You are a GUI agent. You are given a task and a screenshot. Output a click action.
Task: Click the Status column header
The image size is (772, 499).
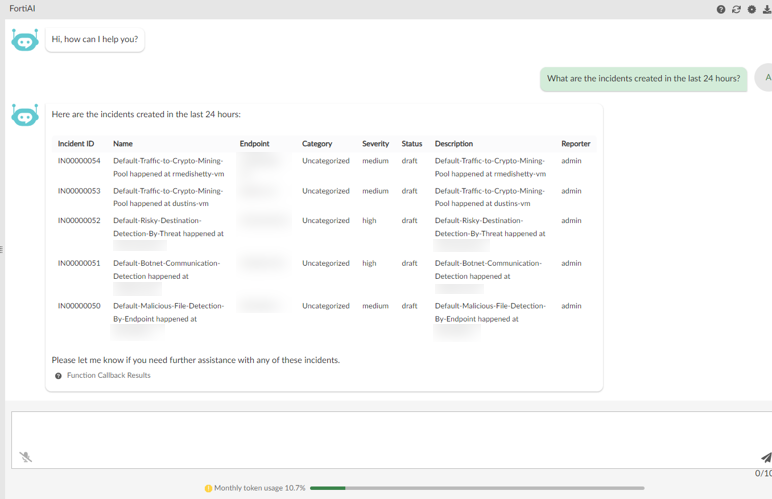tap(412, 144)
